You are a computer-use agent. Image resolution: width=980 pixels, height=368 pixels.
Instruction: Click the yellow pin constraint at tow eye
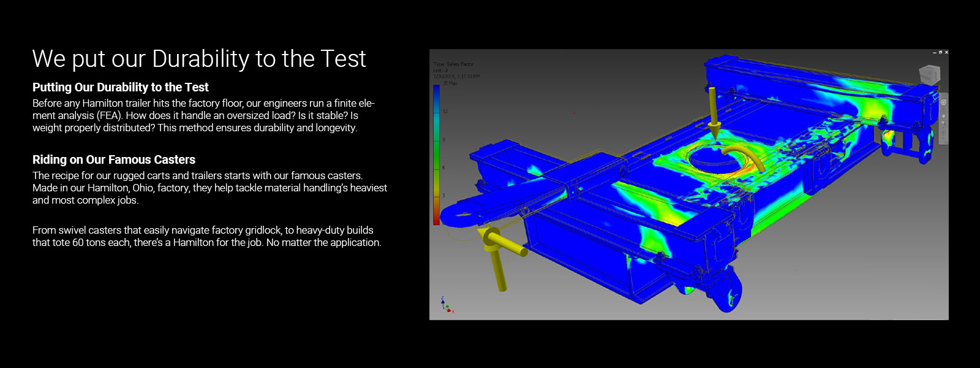click(499, 258)
